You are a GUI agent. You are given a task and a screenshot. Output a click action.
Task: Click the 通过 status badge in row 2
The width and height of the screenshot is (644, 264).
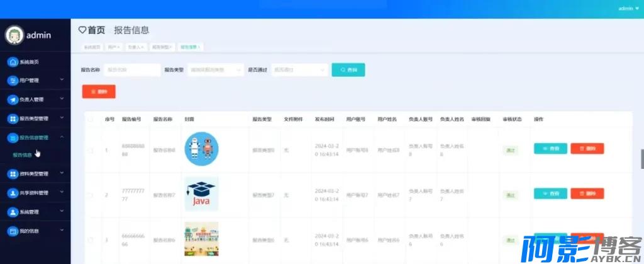click(x=511, y=195)
